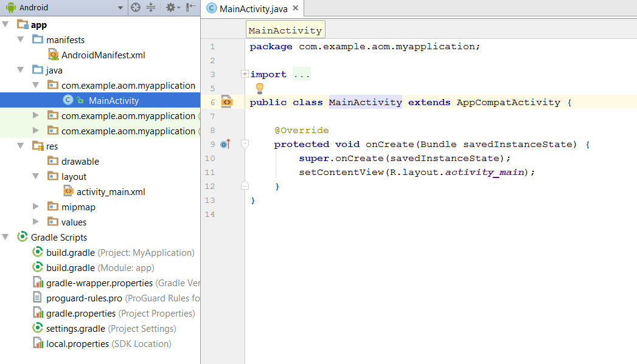
Task: Open AndroidManifest.xml in the tree
Action: coord(103,55)
